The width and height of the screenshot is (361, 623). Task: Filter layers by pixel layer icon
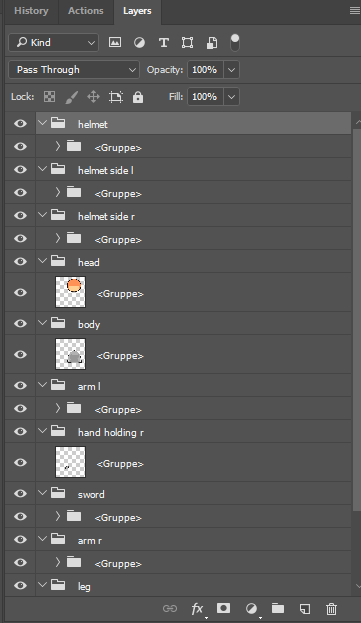tap(115, 43)
